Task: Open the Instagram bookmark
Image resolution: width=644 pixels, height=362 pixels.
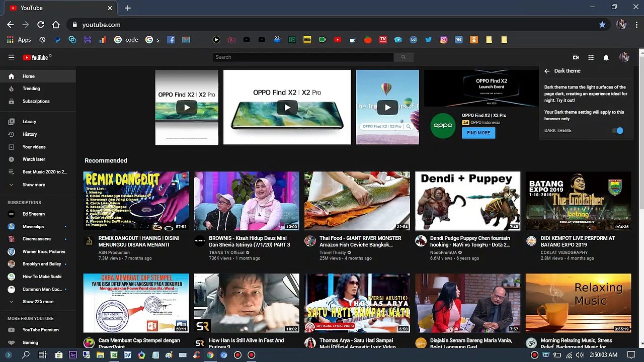Action: pyautogui.click(x=444, y=40)
